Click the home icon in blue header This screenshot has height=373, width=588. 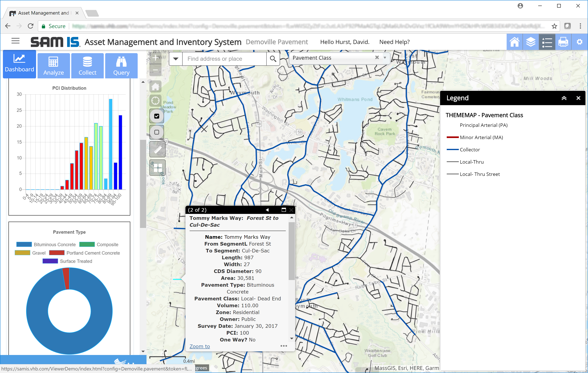[x=515, y=42]
